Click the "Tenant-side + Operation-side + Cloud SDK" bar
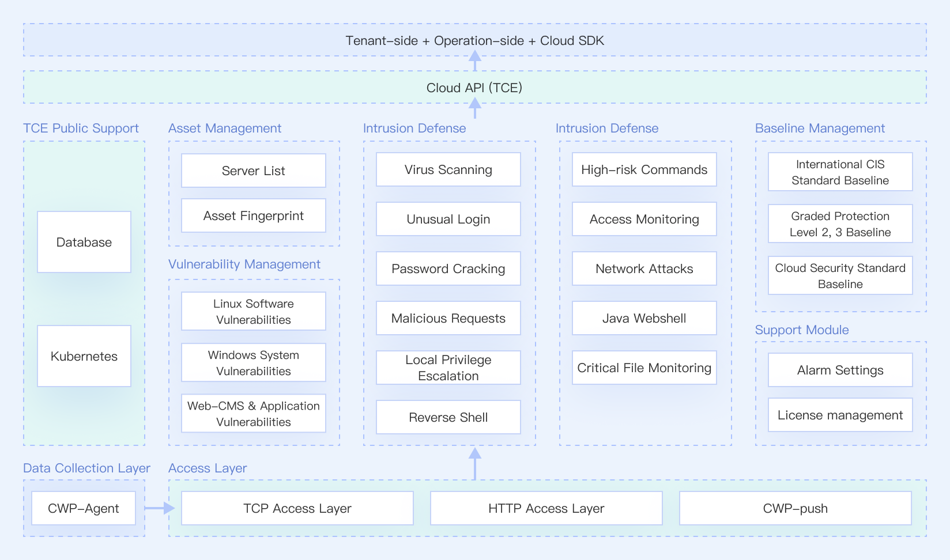The height and width of the screenshot is (560, 950). click(475, 40)
